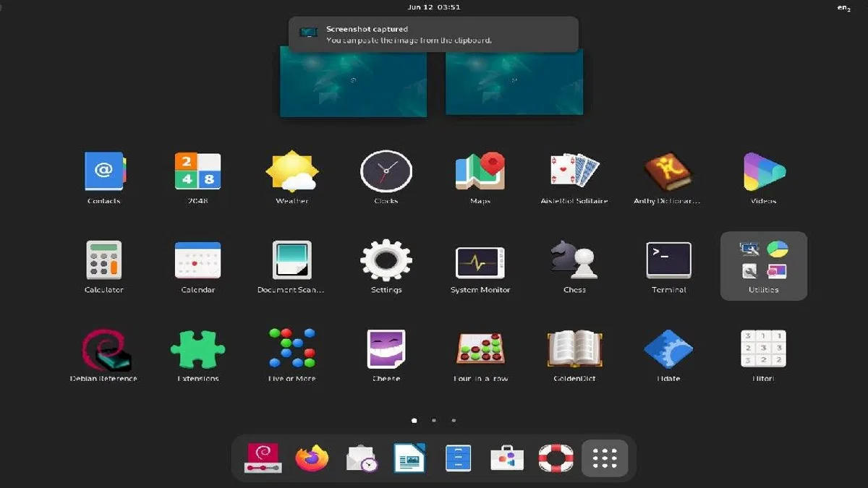Launch the Videos player
The image size is (868, 488).
(x=764, y=178)
